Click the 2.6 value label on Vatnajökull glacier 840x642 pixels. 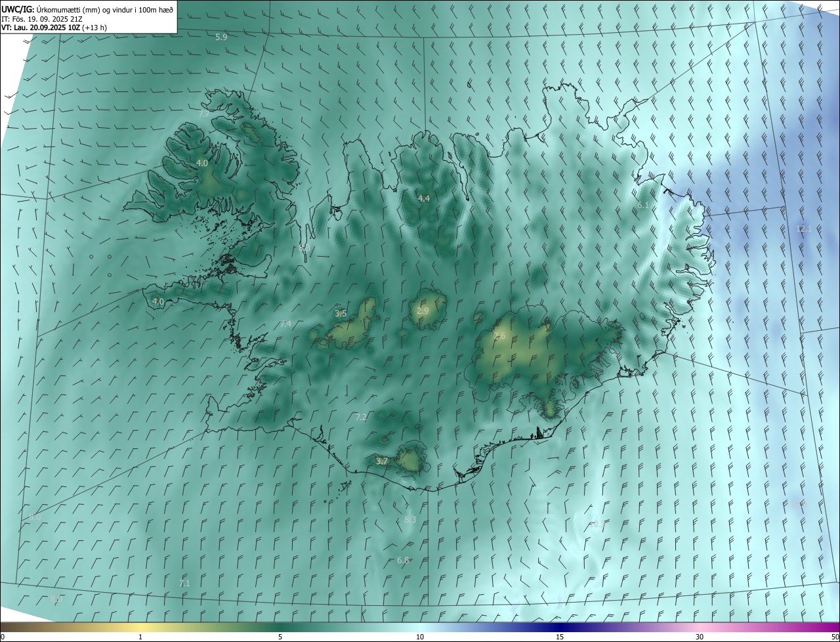point(499,336)
